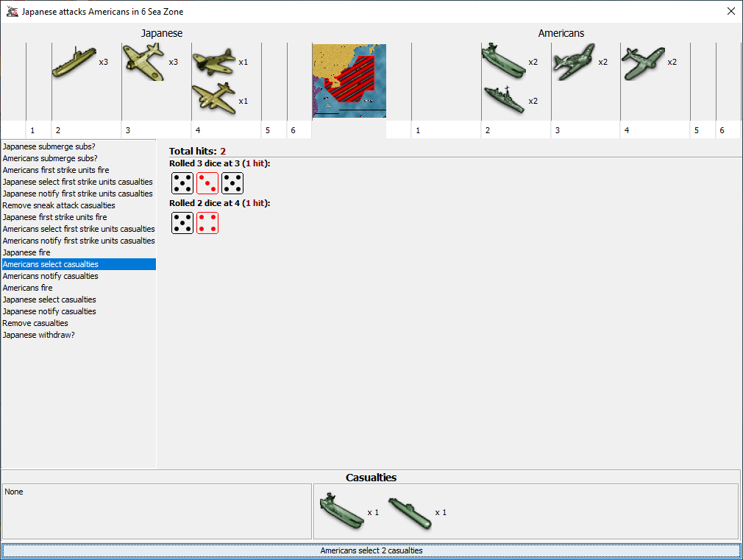Image resolution: width=743 pixels, height=560 pixels.
Task: Click the Japanese bomber icon at bottom of column 4
Action: [214, 99]
